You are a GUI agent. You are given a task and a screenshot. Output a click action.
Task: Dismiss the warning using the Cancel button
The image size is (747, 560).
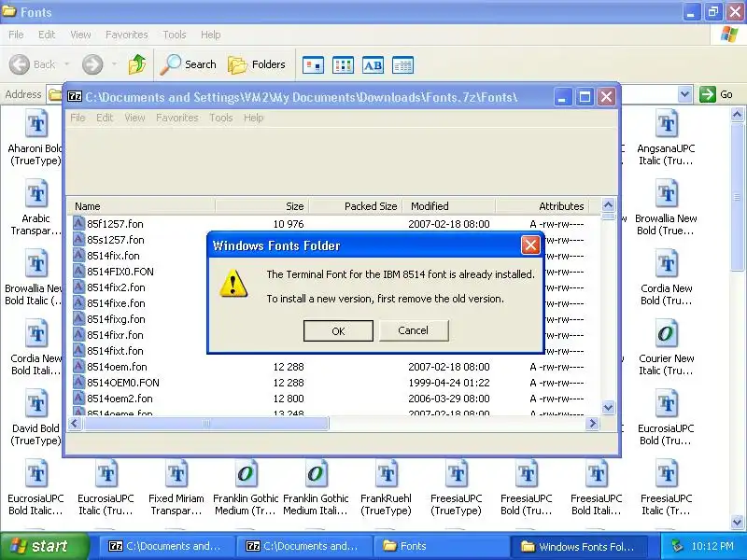414,330
